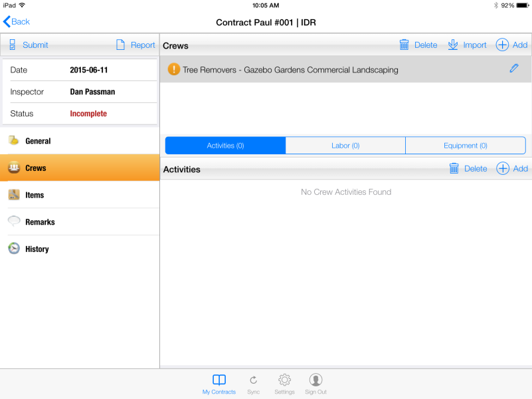This screenshot has height=399, width=532.
Task: Open Remarks in the sidebar
Action: click(40, 222)
